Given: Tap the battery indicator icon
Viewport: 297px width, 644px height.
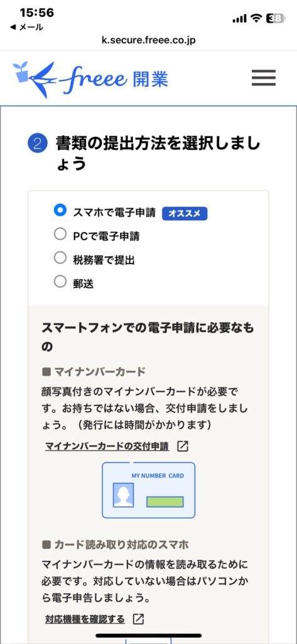Looking at the screenshot, I should 275,18.
